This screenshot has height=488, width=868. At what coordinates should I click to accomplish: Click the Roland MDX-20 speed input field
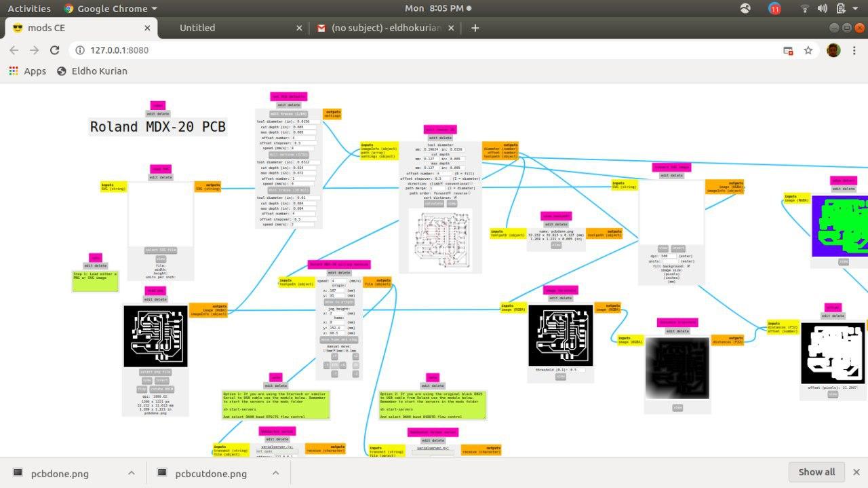(x=338, y=280)
